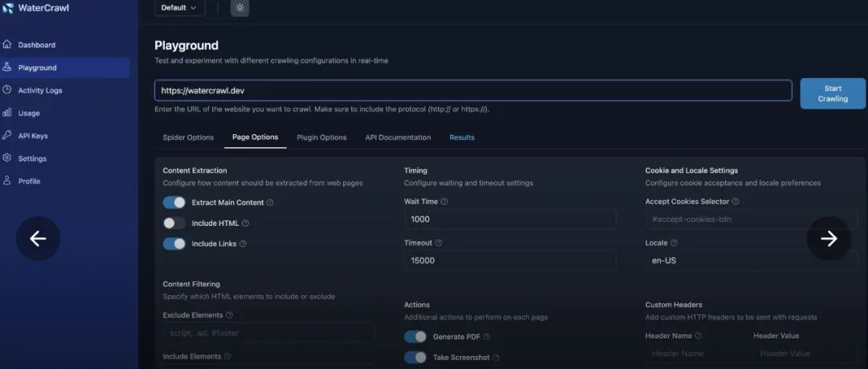Viewport: 868px width, 369px height.
Task: Disable Include Links toggle
Action: click(174, 244)
